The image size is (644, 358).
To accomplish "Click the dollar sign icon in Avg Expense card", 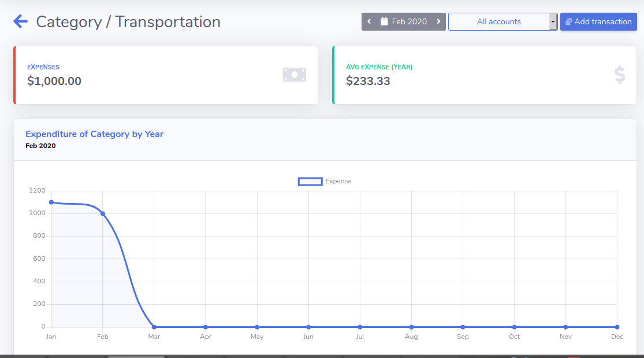I will [x=619, y=75].
